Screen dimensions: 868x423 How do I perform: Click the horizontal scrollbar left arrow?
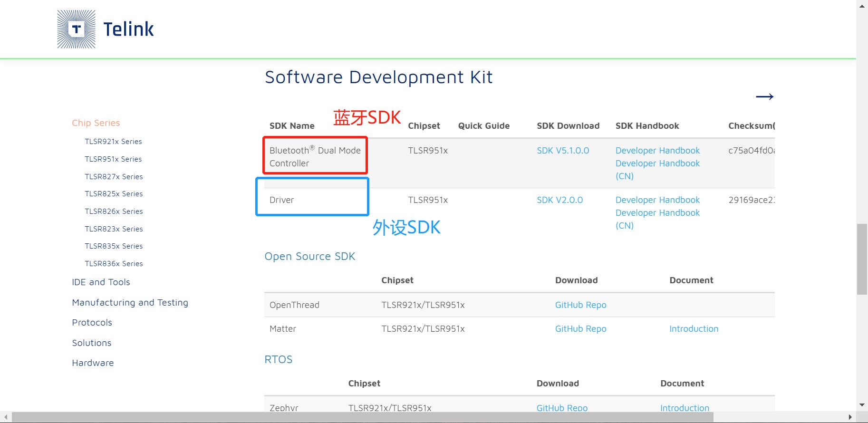coord(6,417)
